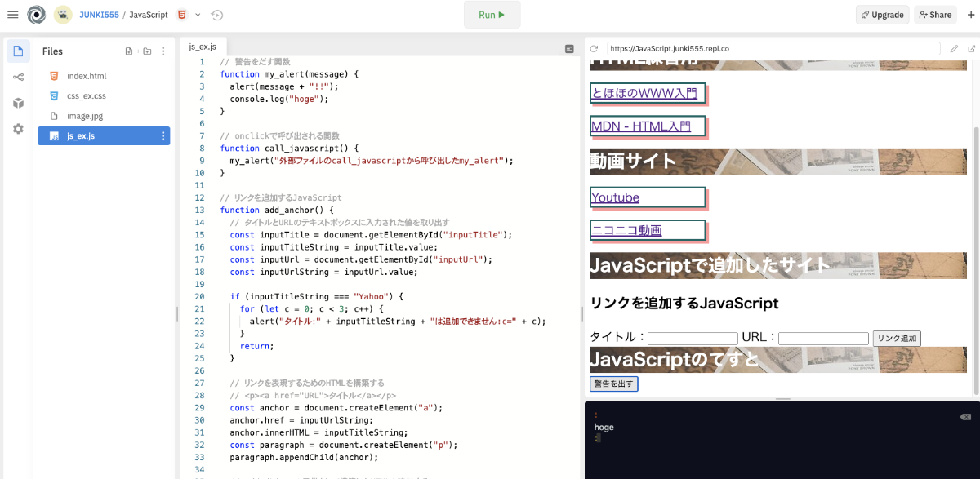Click line number 13 in the gutter
Viewport: 980px width, 479px height.
pyautogui.click(x=199, y=210)
